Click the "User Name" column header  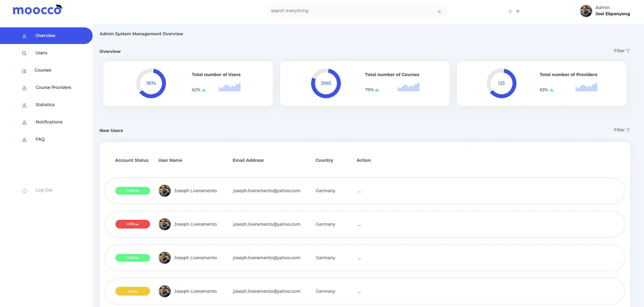click(170, 160)
